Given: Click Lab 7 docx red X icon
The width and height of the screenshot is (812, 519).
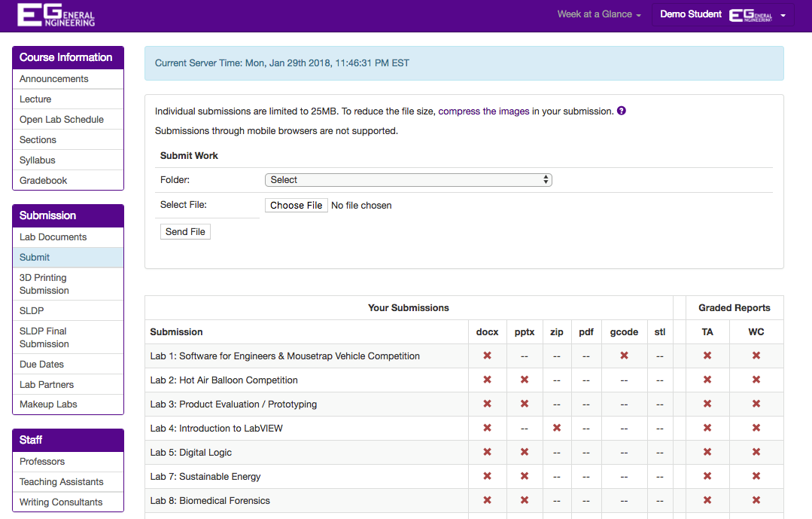Looking at the screenshot, I should (488, 476).
